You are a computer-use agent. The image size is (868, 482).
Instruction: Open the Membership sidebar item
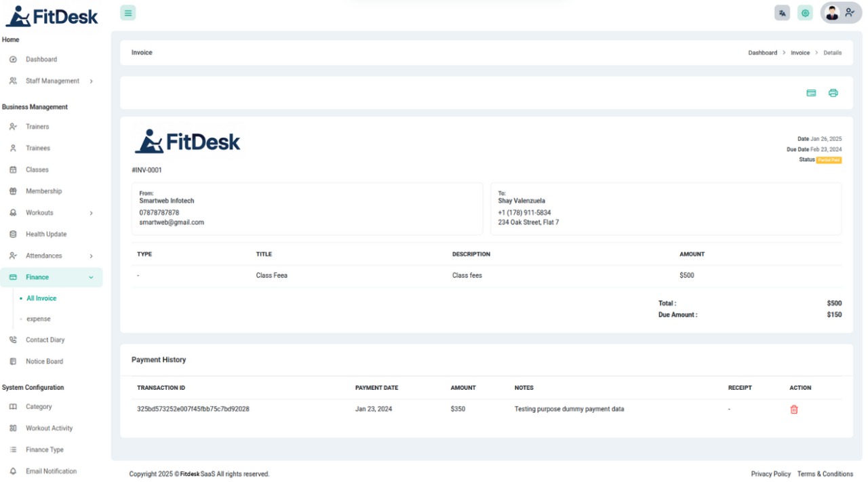point(43,191)
